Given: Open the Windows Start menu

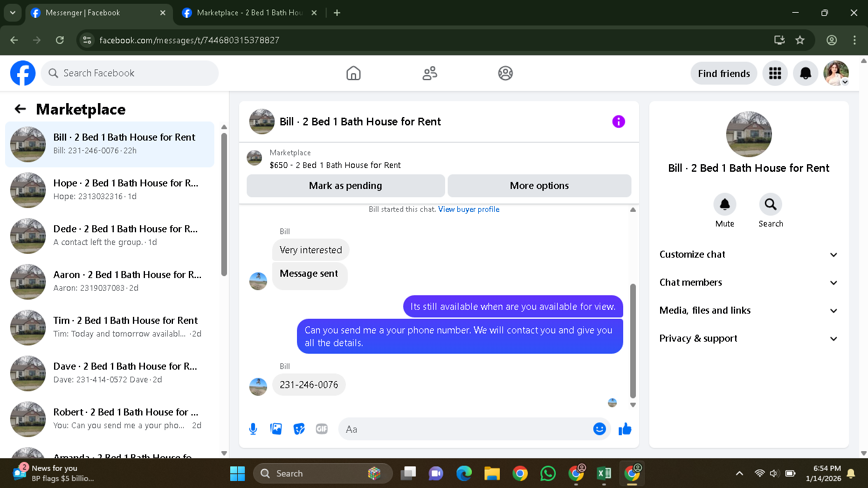Looking at the screenshot, I should pos(237,473).
